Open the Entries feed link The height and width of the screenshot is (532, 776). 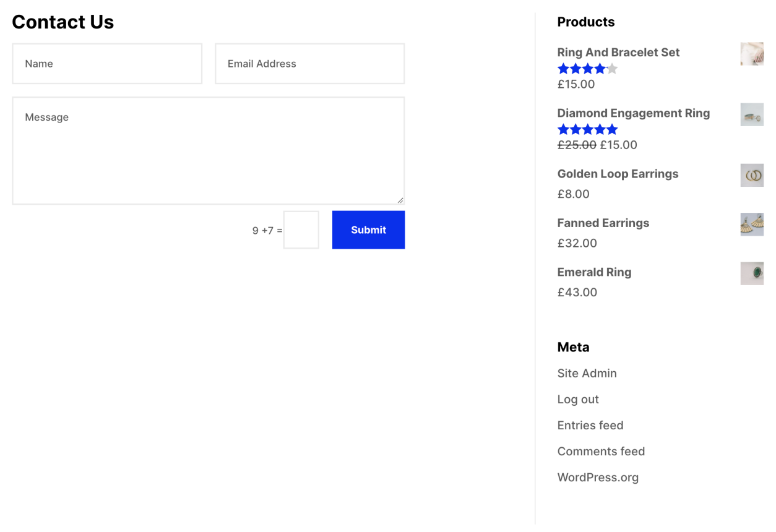coord(590,425)
